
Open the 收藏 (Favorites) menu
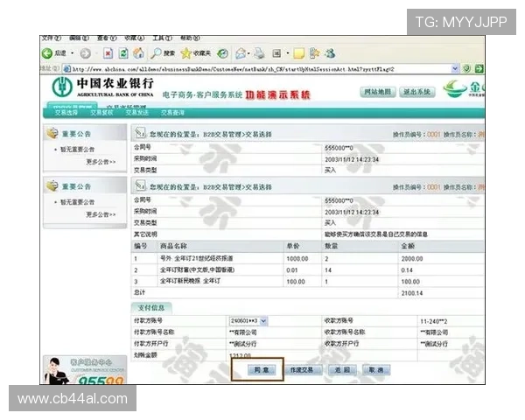pyautogui.click(x=135, y=38)
